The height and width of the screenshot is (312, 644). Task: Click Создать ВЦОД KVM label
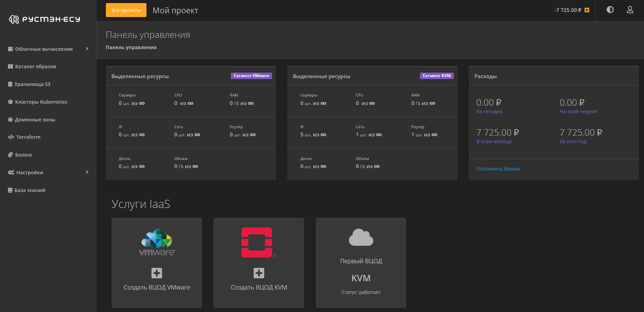[259, 287]
